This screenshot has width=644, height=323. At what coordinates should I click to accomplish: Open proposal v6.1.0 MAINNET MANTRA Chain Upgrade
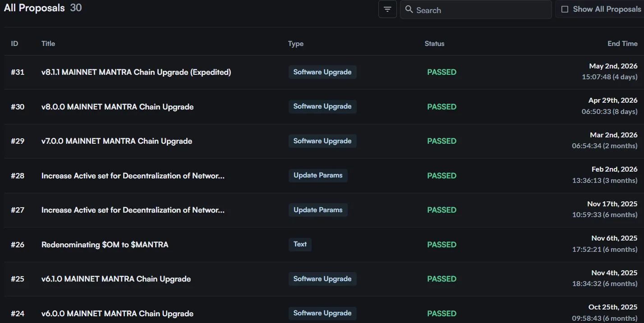click(x=116, y=279)
